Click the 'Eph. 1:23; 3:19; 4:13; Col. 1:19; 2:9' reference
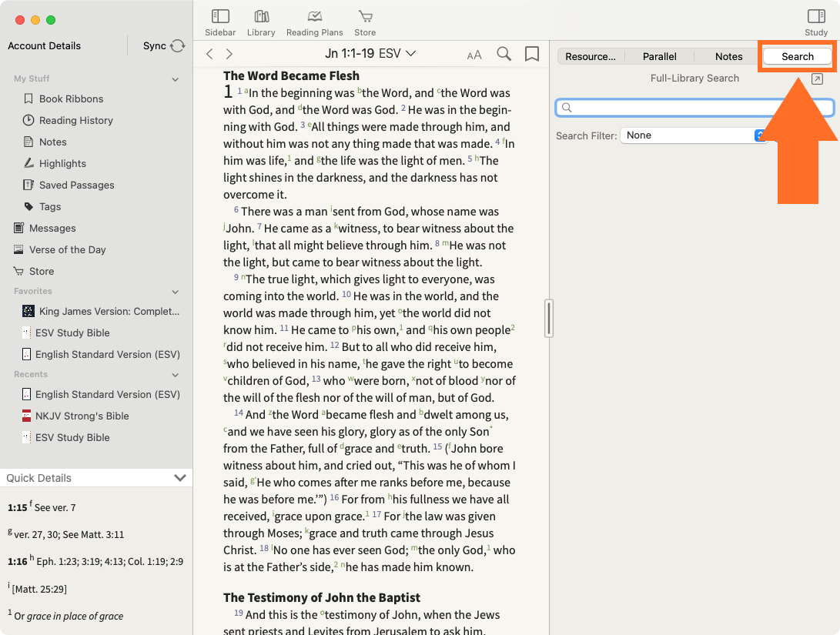 click(110, 562)
